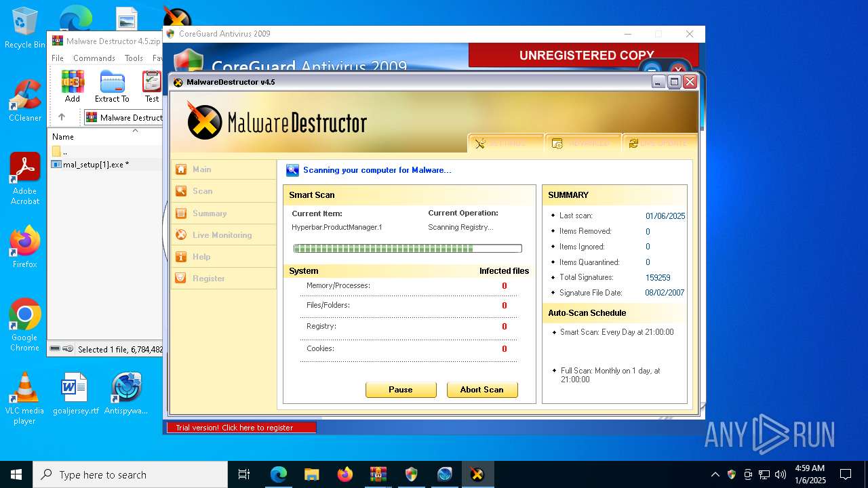Screen dimensions: 868x488
Task: Open VLC media player desktop shortcut
Action: tap(25, 398)
